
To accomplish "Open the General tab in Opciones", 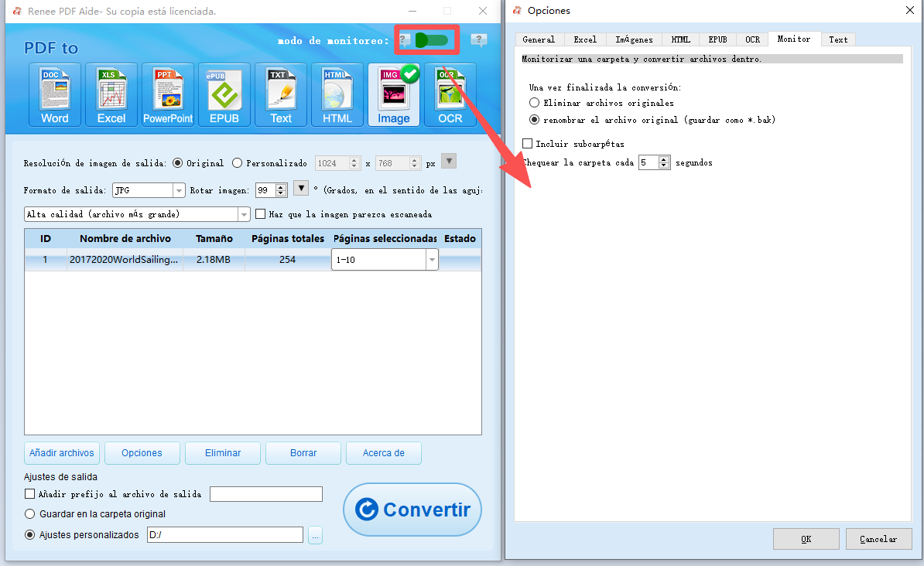I will coord(539,39).
